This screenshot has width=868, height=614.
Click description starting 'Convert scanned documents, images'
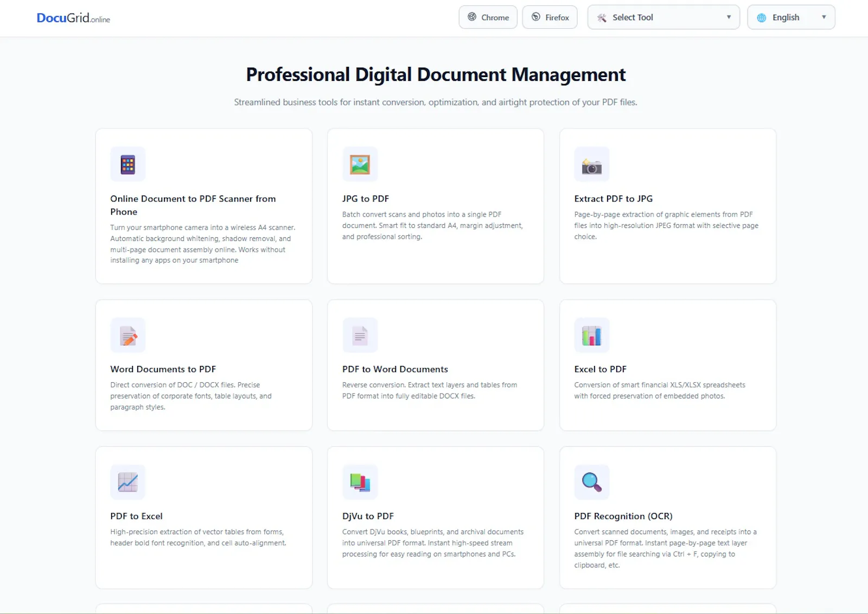[666, 548]
